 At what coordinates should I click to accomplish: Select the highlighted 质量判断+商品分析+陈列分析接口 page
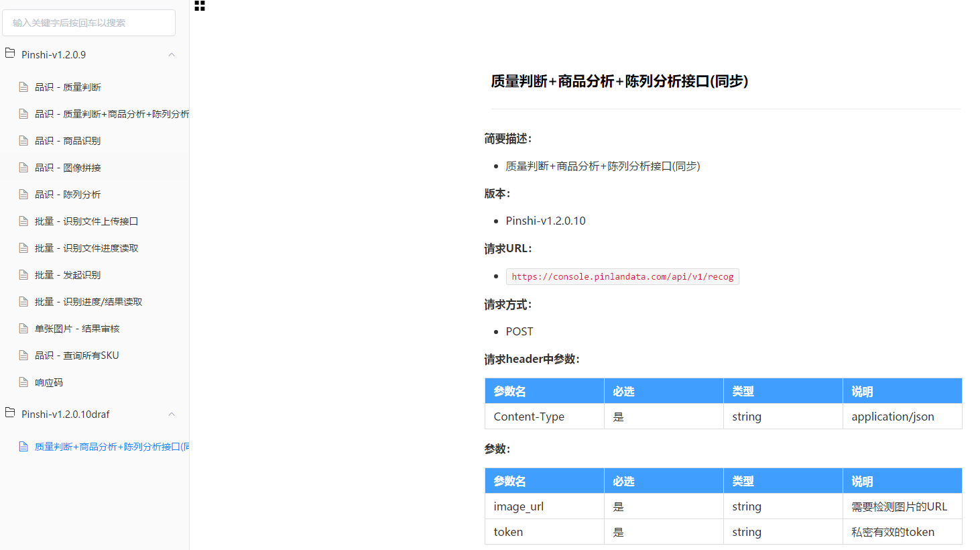(x=112, y=447)
